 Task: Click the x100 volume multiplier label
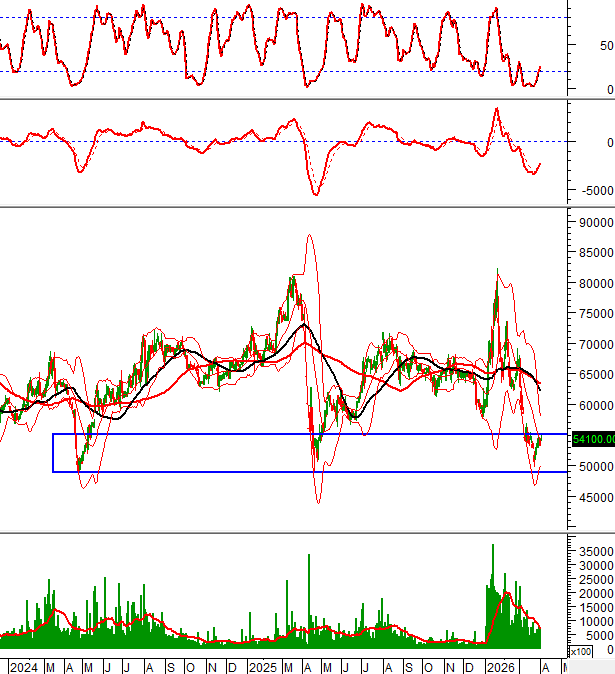(x=580, y=651)
